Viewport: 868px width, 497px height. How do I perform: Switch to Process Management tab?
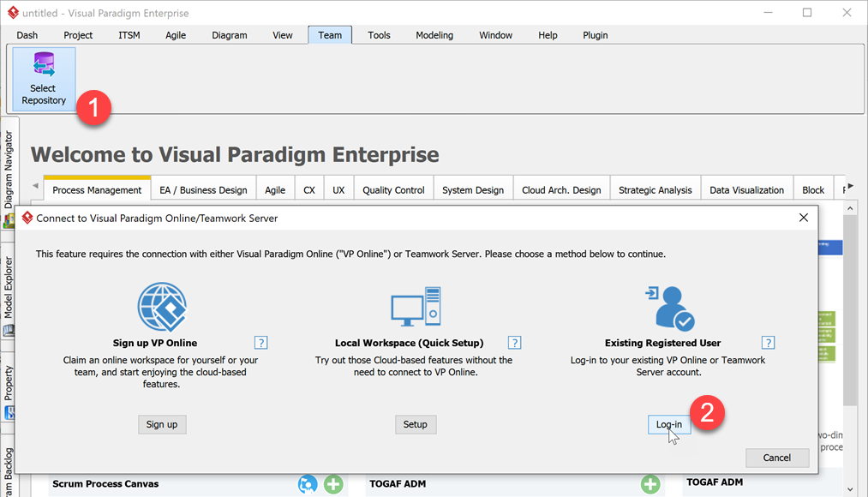[97, 190]
